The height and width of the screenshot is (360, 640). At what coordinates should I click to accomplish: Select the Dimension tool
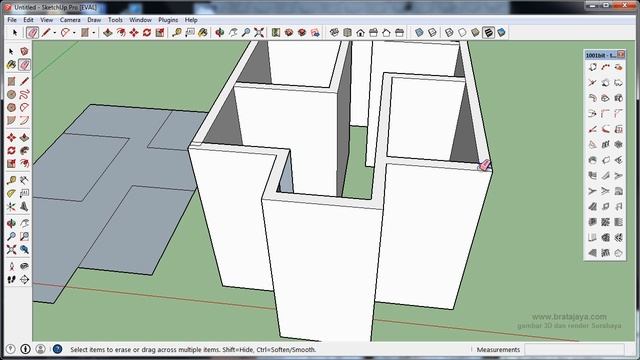[x=24, y=180]
